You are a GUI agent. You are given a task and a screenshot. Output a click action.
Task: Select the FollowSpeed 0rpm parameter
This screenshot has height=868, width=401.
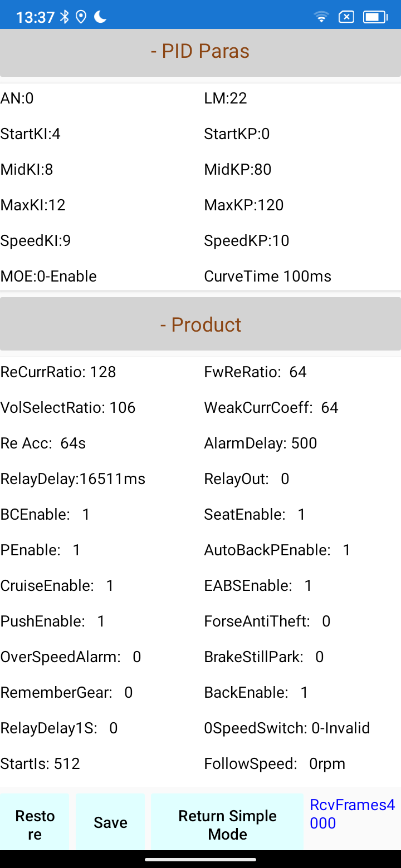click(275, 764)
